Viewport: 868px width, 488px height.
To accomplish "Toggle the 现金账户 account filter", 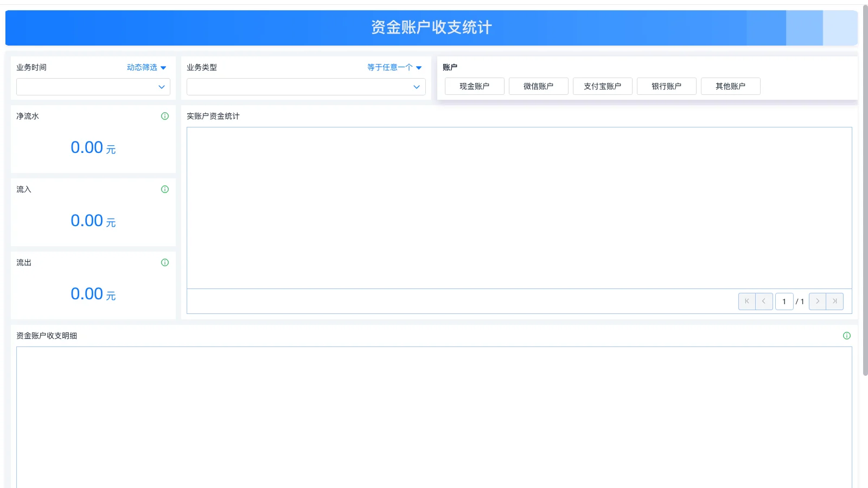I will (474, 86).
